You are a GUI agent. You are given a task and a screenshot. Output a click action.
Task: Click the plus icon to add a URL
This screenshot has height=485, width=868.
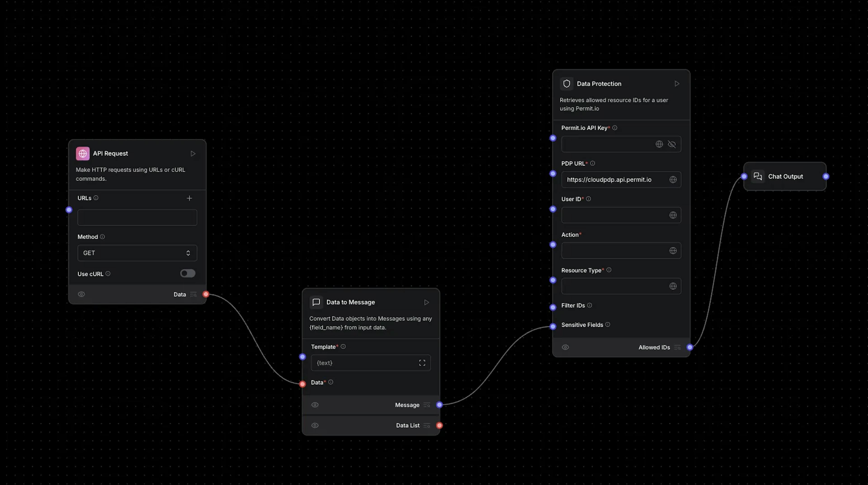coord(189,198)
